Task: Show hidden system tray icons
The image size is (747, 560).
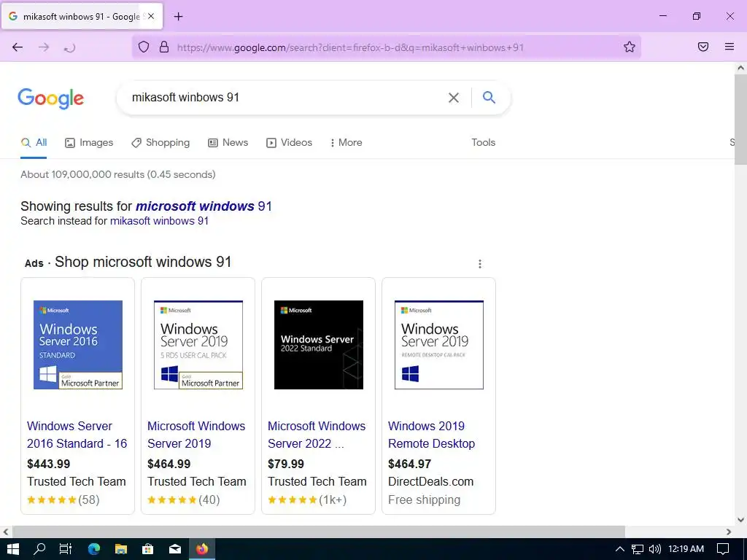Action: pyautogui.click(x=620, y=549)
